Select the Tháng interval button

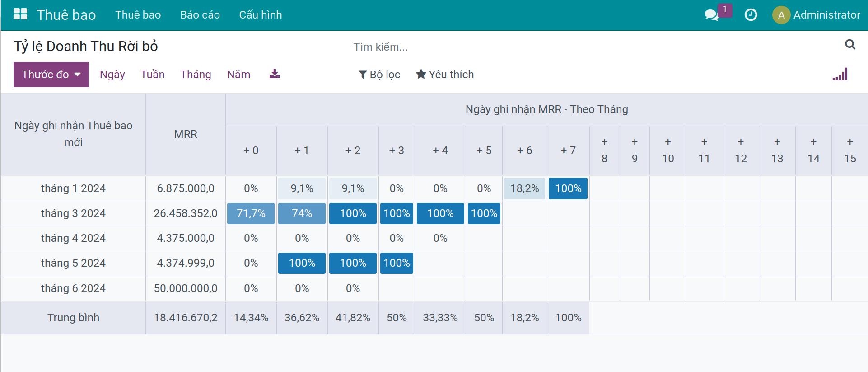point(196,75)
